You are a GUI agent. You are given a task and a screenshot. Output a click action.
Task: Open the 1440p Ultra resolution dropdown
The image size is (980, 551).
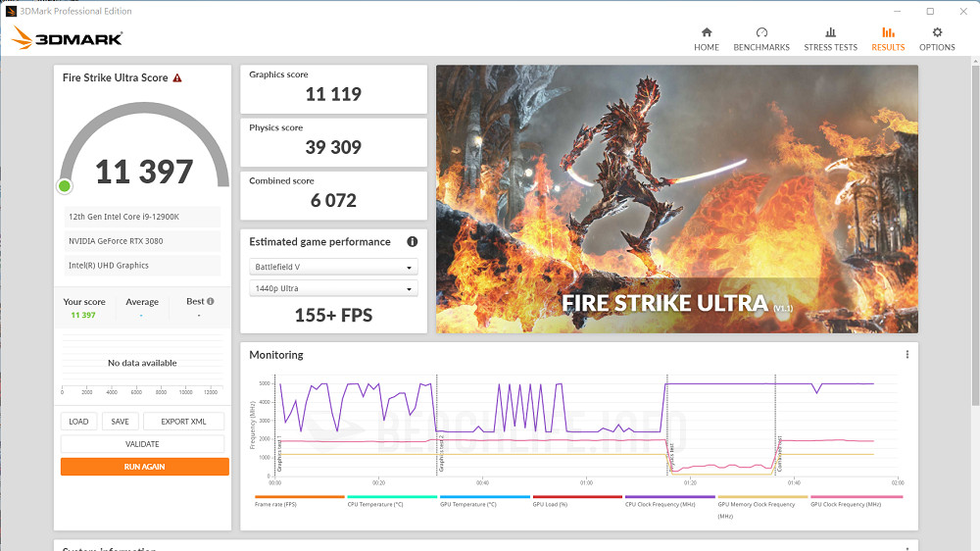(x=334, y=288)
